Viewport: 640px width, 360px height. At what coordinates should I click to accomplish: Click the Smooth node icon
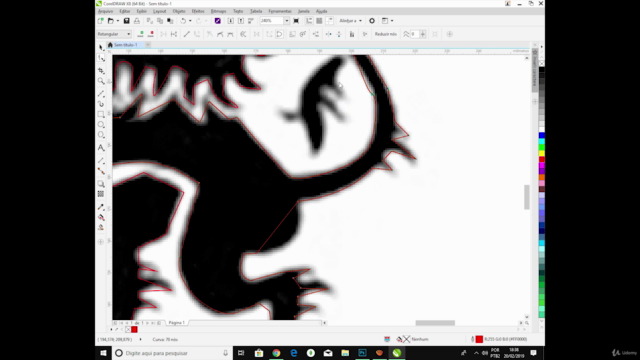[x=220, y=34]
